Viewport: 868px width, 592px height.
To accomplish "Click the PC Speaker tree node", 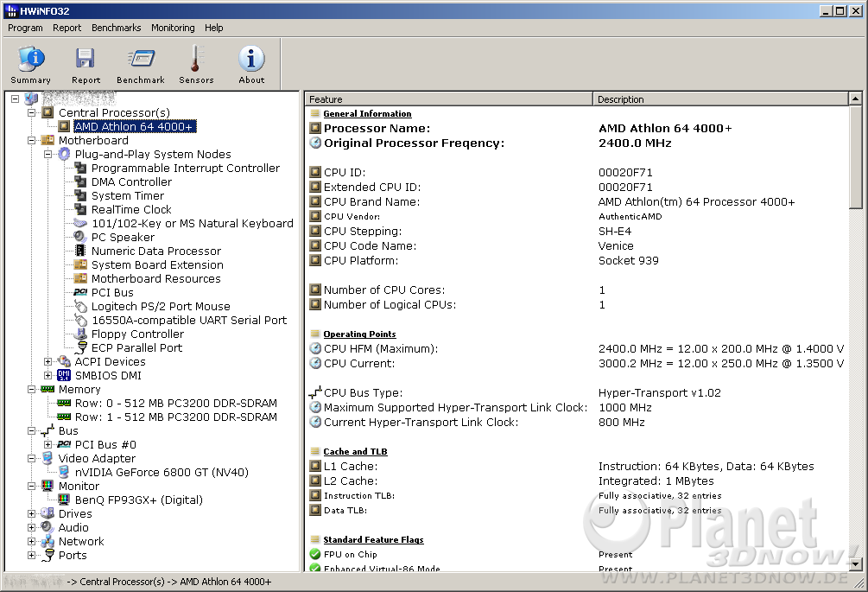I will click(x=123, y=237).
